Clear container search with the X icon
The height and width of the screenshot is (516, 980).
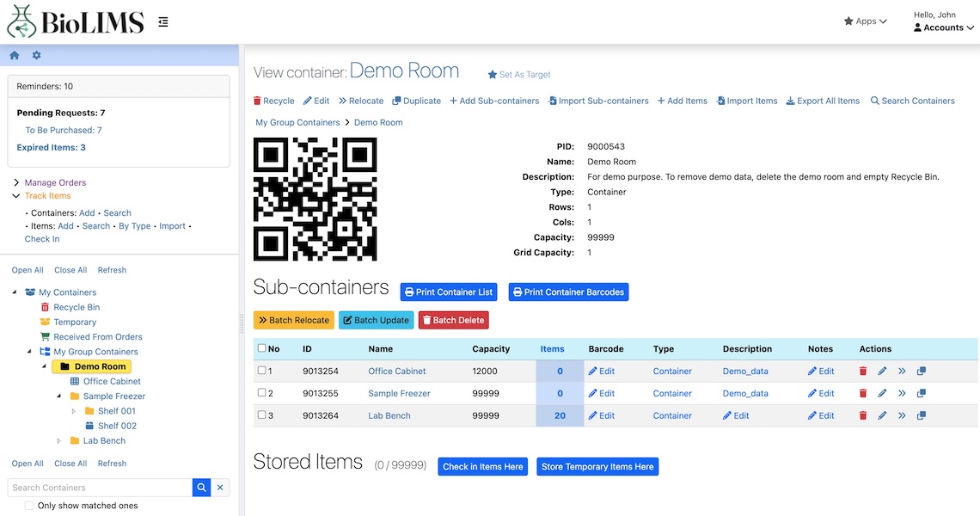(220, 488)
